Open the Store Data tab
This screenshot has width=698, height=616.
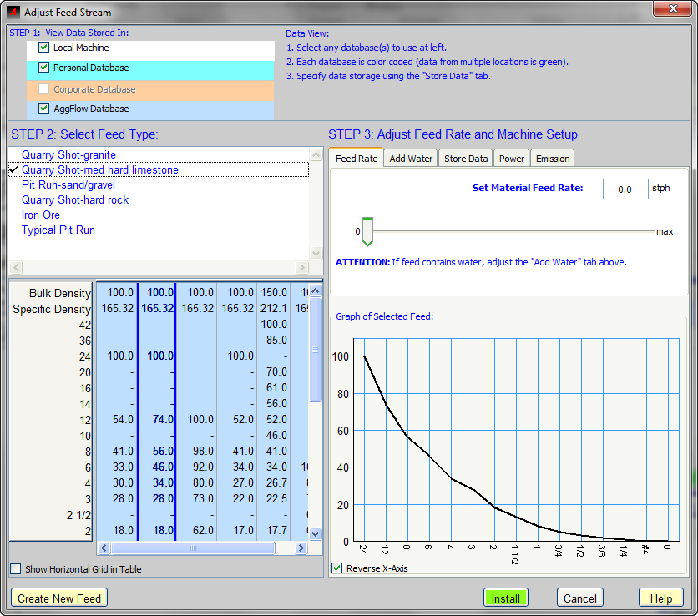tap(466, 159)
